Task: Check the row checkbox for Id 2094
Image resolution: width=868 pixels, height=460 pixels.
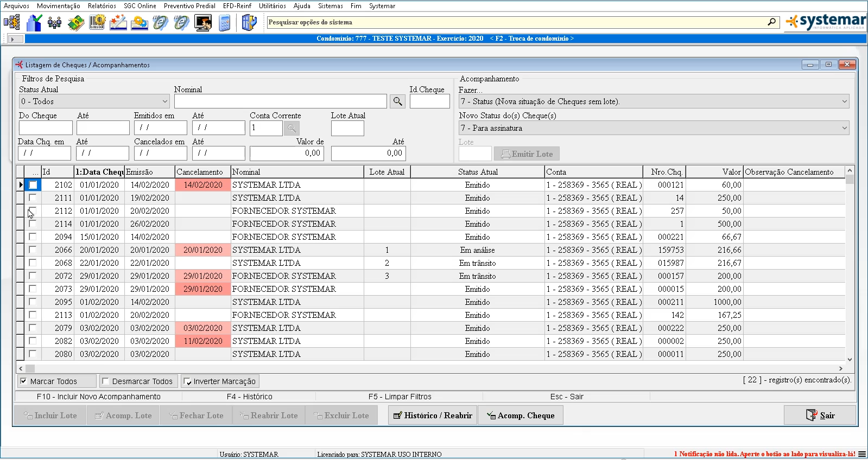Action: [33, 237]
